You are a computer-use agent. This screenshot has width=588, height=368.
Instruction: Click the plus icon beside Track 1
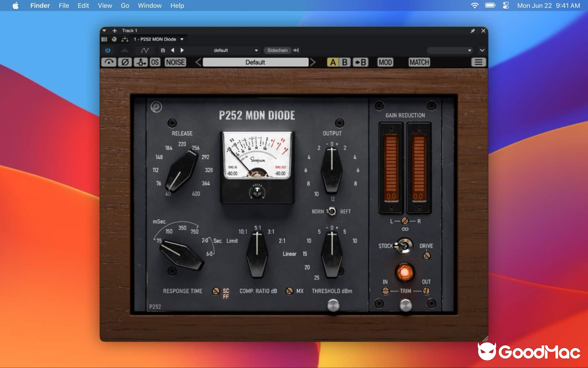(x=114, y=31)
